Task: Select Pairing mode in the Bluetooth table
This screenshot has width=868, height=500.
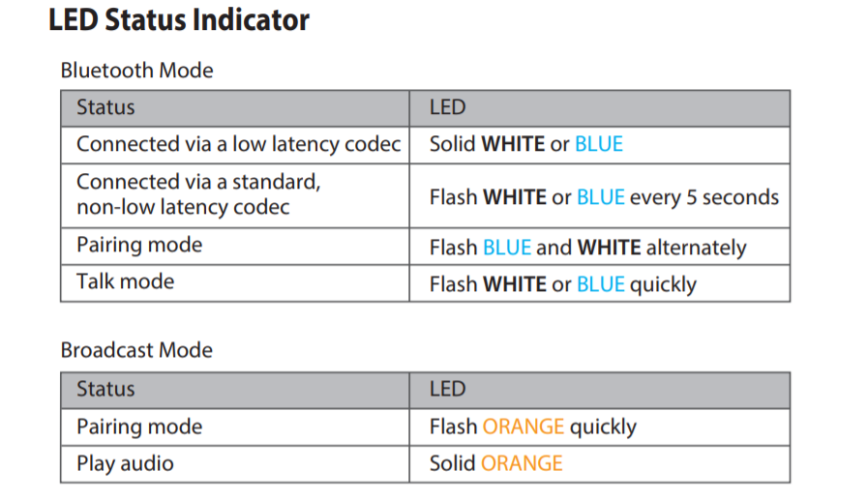Action: [x=139, y=246]
